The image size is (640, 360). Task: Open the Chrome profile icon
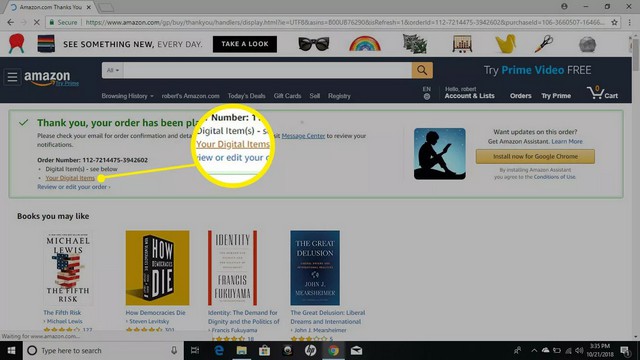[564, 7]
